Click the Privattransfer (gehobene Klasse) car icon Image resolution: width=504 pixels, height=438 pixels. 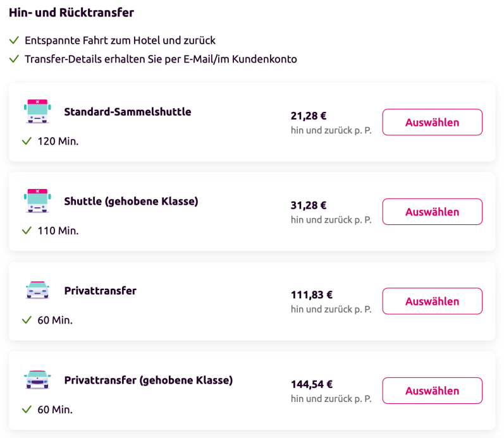click(37, 379)
